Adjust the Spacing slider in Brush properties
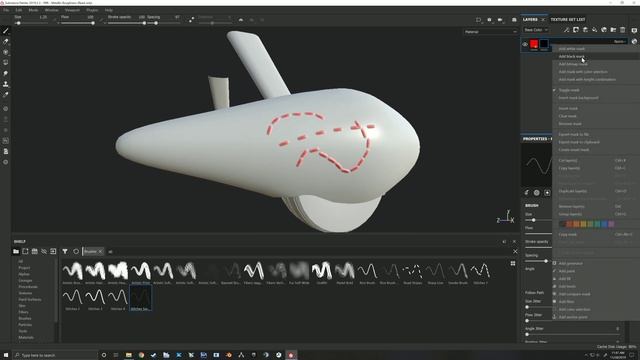The image size is (640, 360). click(538, 261)
